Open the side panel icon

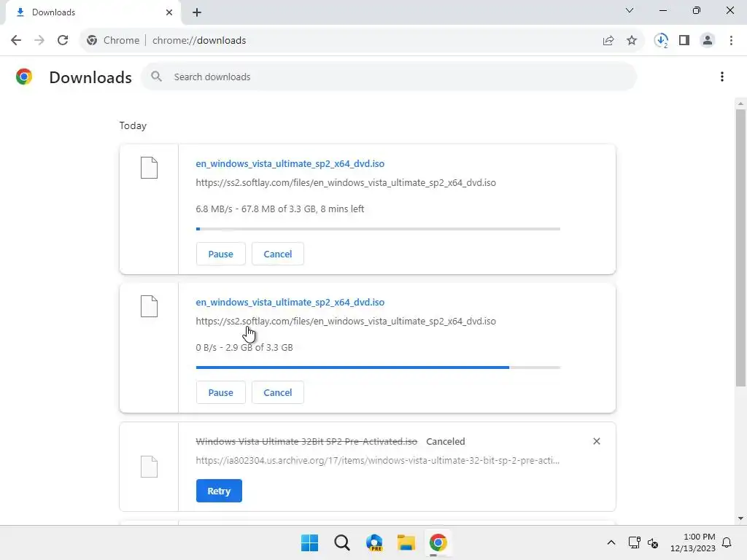684,41
